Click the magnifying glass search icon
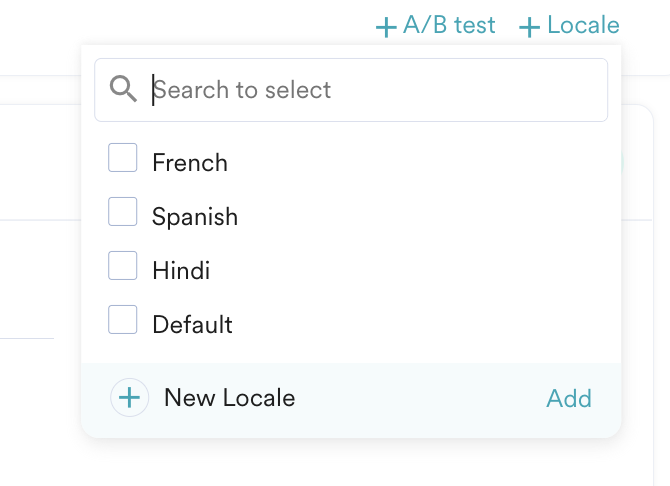The width and height of the screenshot is (670, 486). pyautogui.click(x=123, y=89)
